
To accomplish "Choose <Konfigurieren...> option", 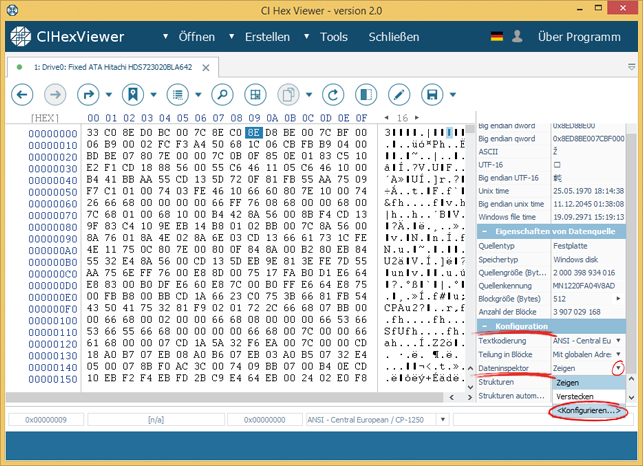I will tap(588, 411).
